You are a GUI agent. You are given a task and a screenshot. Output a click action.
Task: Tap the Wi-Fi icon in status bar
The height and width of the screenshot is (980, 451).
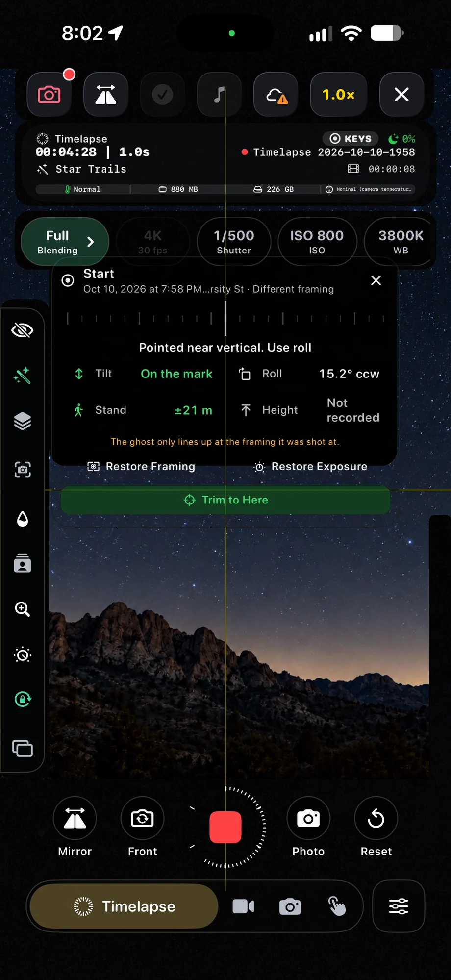coord(351,33)
